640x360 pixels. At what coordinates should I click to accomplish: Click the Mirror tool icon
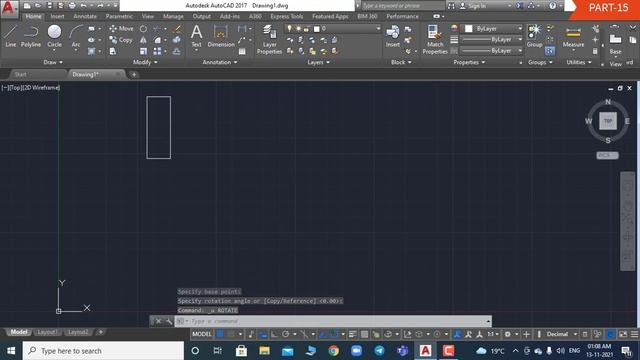coord(143,40)
